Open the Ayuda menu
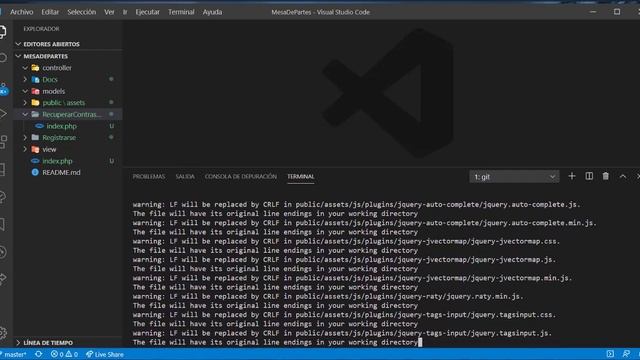 pyautogui.click(x=212, y=12)
